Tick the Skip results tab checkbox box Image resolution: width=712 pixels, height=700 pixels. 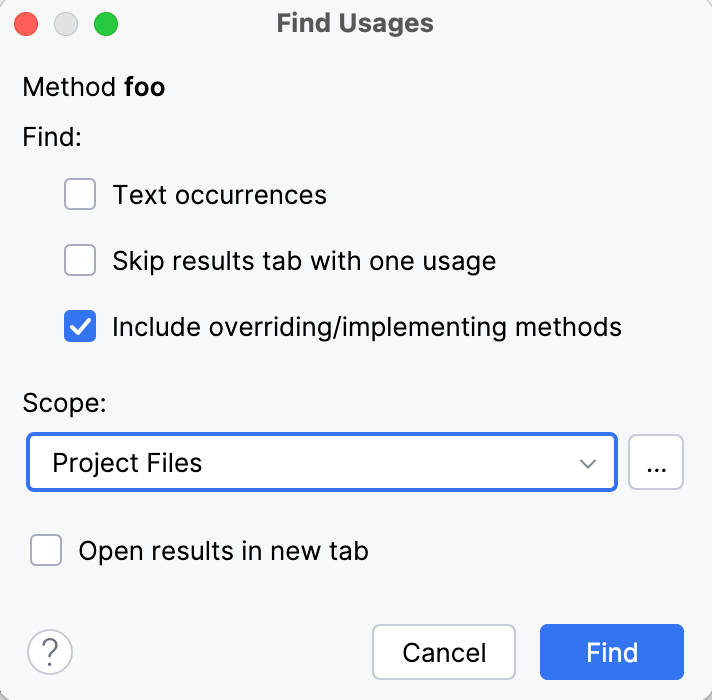[x=80, y=261]
